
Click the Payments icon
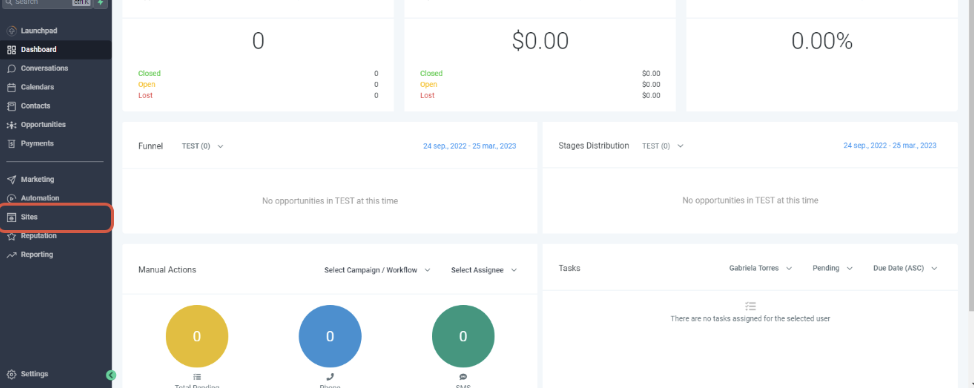coord(11,143)
